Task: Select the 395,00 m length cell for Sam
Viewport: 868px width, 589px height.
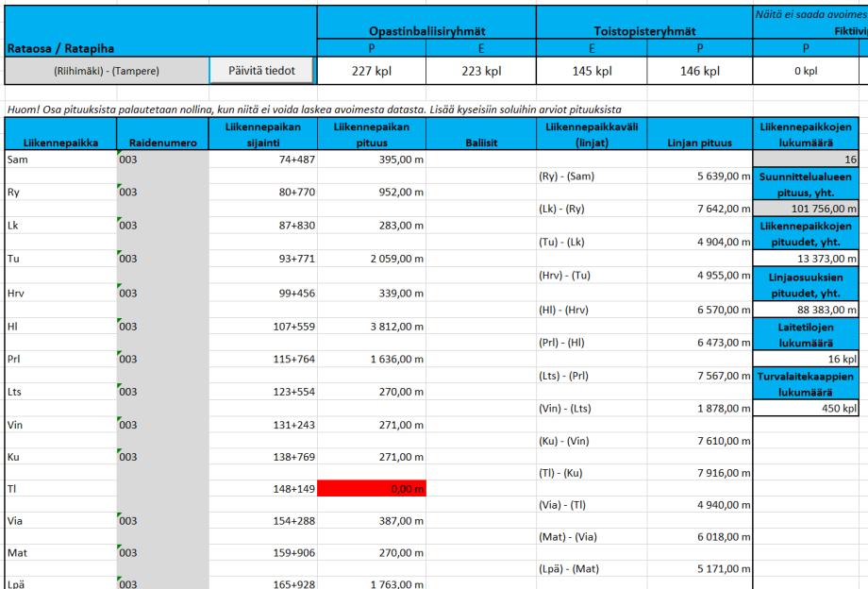Action: (372, 160)
